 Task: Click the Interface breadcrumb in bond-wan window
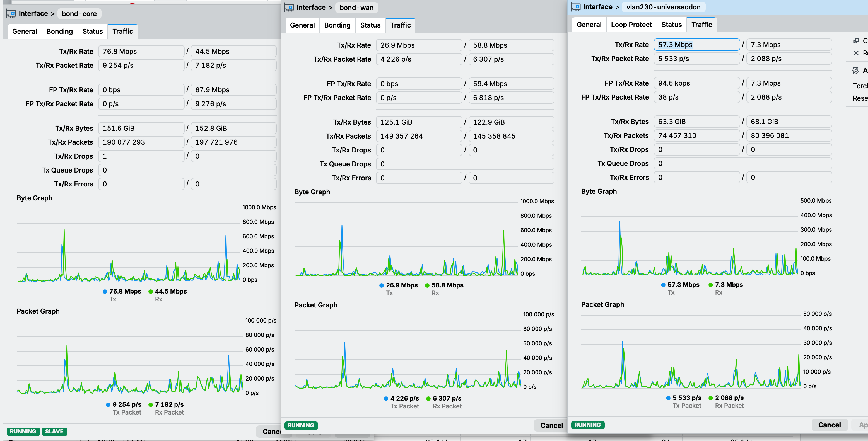pos(311,8)
